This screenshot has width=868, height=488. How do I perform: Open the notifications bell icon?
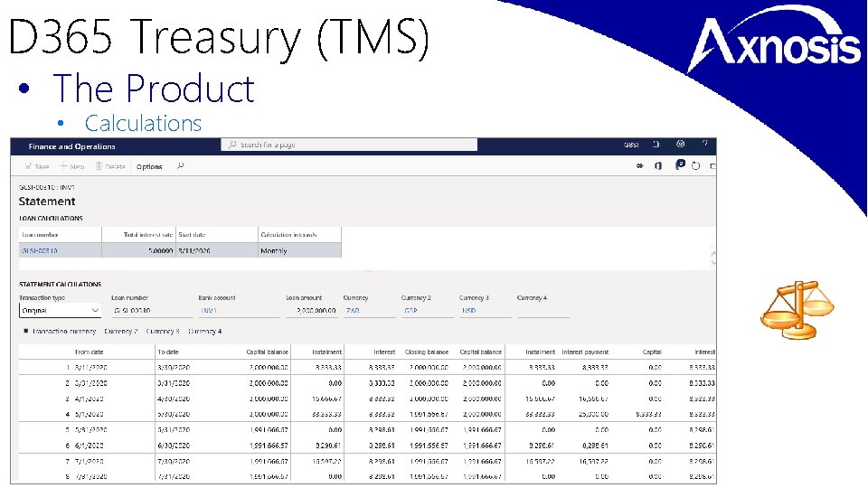tap(656, 145)
